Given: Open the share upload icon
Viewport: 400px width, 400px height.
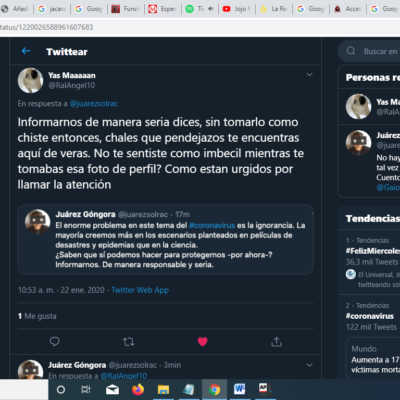Looking at the screenshot, I should click(276, 342).
